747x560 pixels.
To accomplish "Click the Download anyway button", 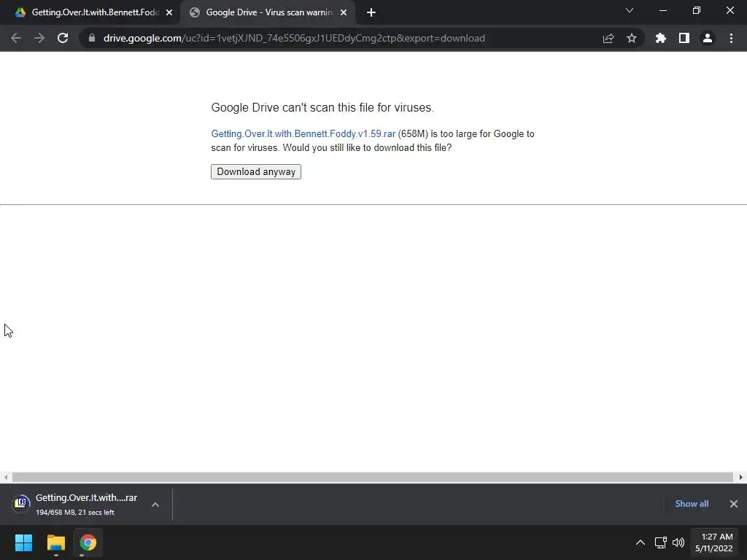I will point(256,171).
